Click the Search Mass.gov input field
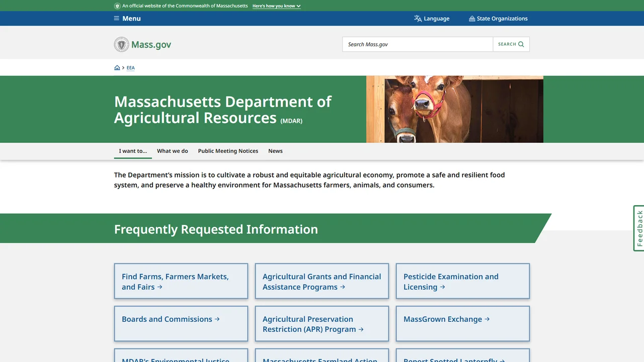Image resolution: width=644 pixels, height=362 pixels. pyautogui.click(x=418, y=44)
